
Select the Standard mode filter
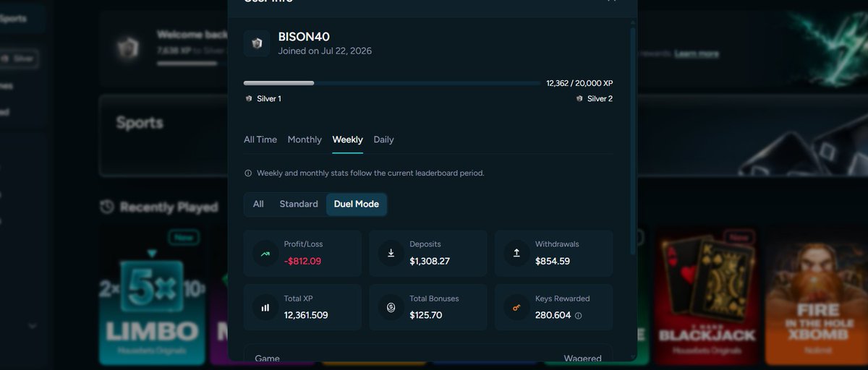(x=299, y=205)
